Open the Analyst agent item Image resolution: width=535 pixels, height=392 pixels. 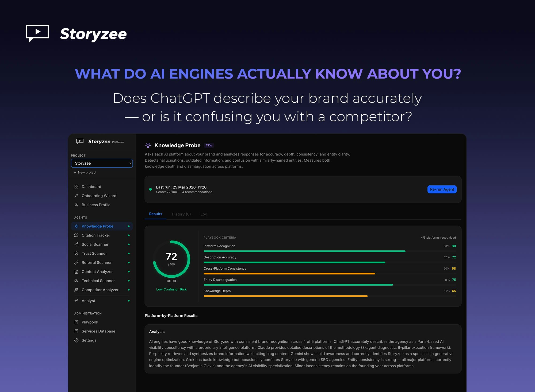pyautogui.click(x=88, y=301)
